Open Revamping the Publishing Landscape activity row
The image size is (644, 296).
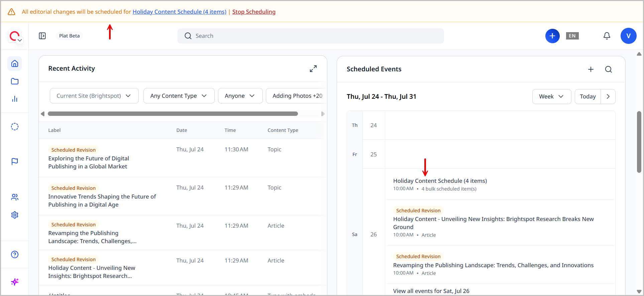[x=92, y=237]
